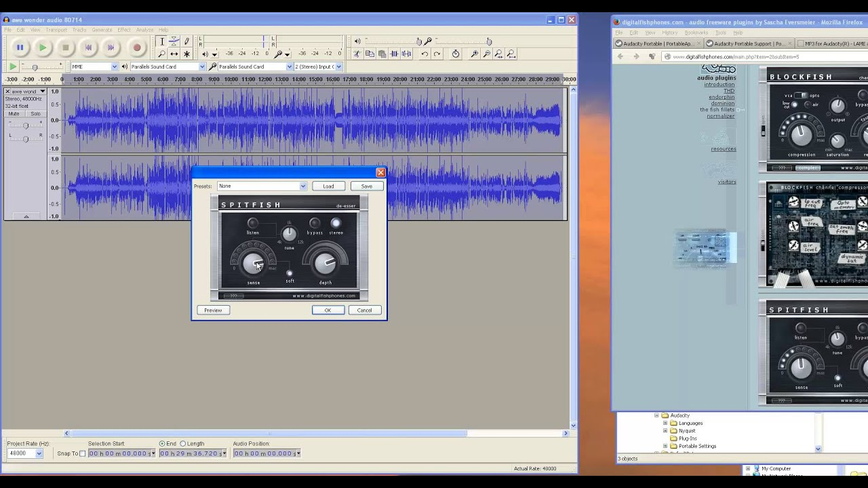Click the Preview button in Spitfish dialog

click(x=213, y=310)
